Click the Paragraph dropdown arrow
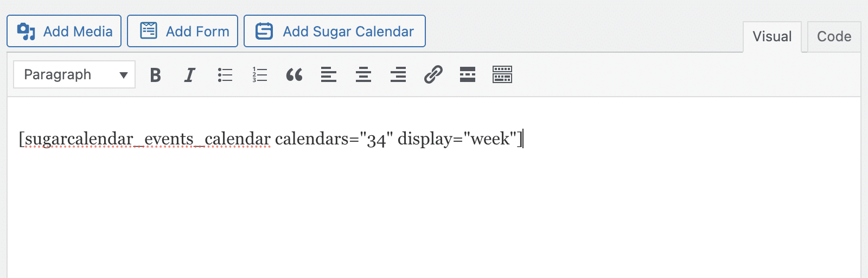 click(124, 75)
